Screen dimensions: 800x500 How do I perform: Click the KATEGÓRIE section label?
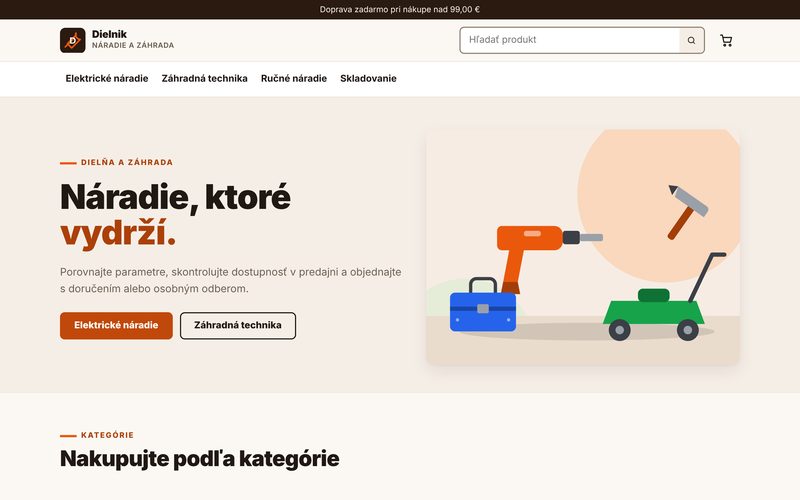coord(108,435)
